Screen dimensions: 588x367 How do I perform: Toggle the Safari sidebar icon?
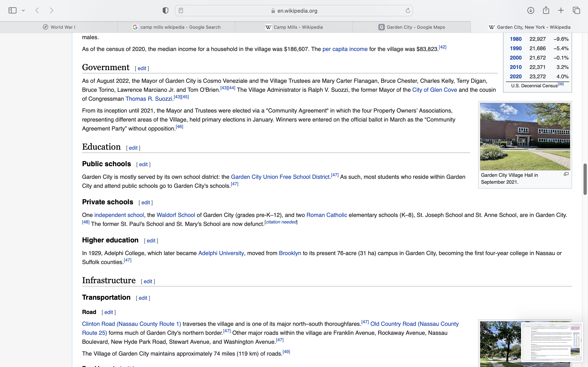[x=12, y=10]
